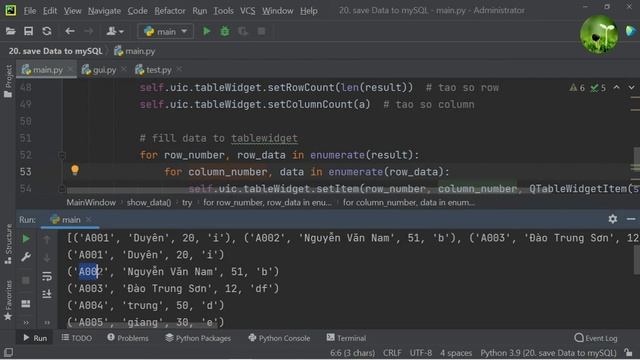Open the main run configuration dropdown
This screenshot has width=640, height=360.
(166, 31)
